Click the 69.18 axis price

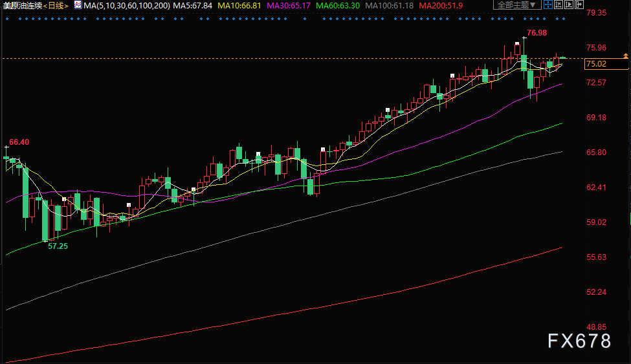[x=597, y=118]
